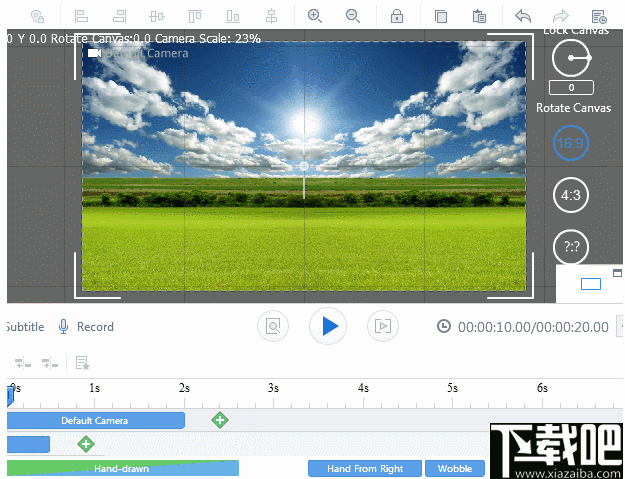Select horizontal center distribute icon

[x=157, y=16]
